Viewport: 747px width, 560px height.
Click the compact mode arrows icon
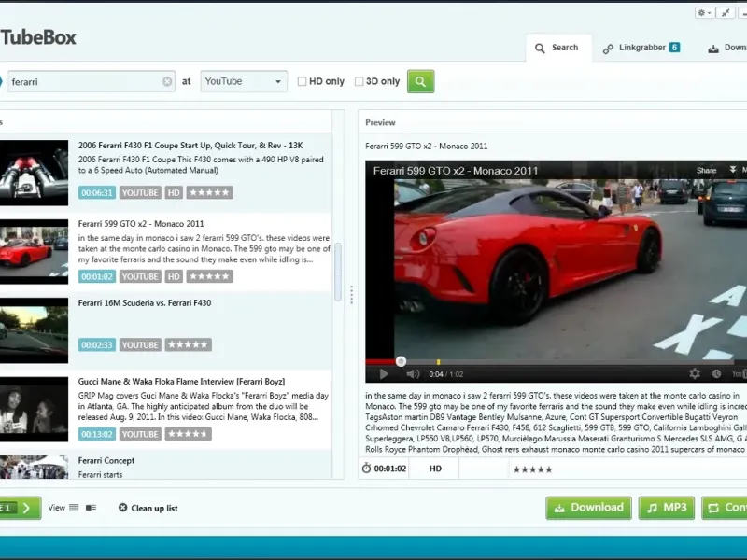pos(725,12)
